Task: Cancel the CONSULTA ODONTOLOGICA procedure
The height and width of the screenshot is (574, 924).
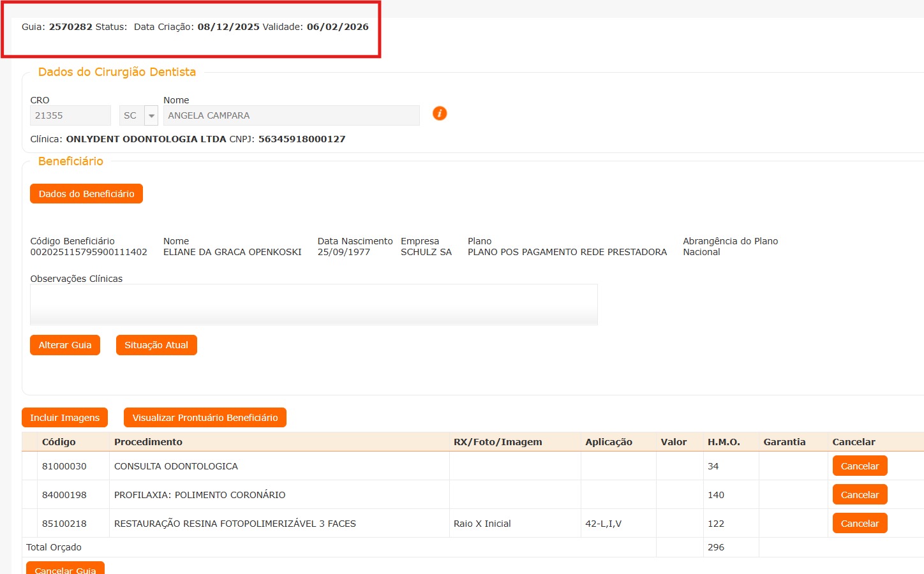Action: pos(860,466)
